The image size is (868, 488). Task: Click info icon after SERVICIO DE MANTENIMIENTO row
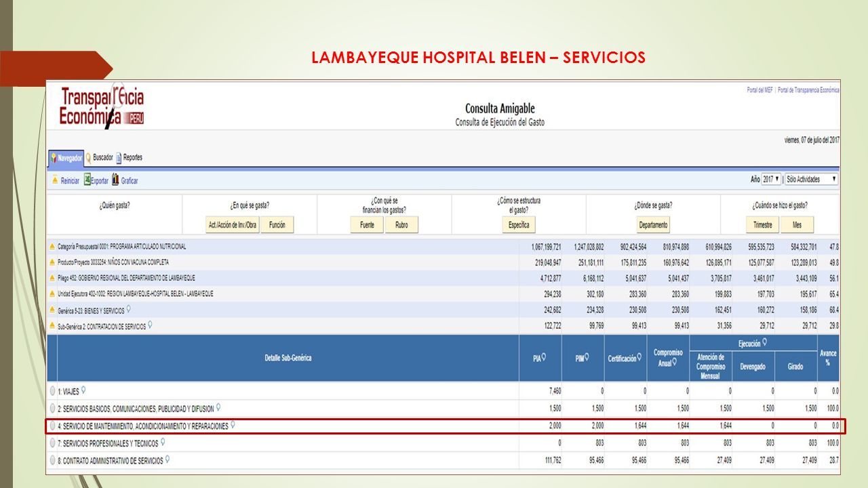233,426
